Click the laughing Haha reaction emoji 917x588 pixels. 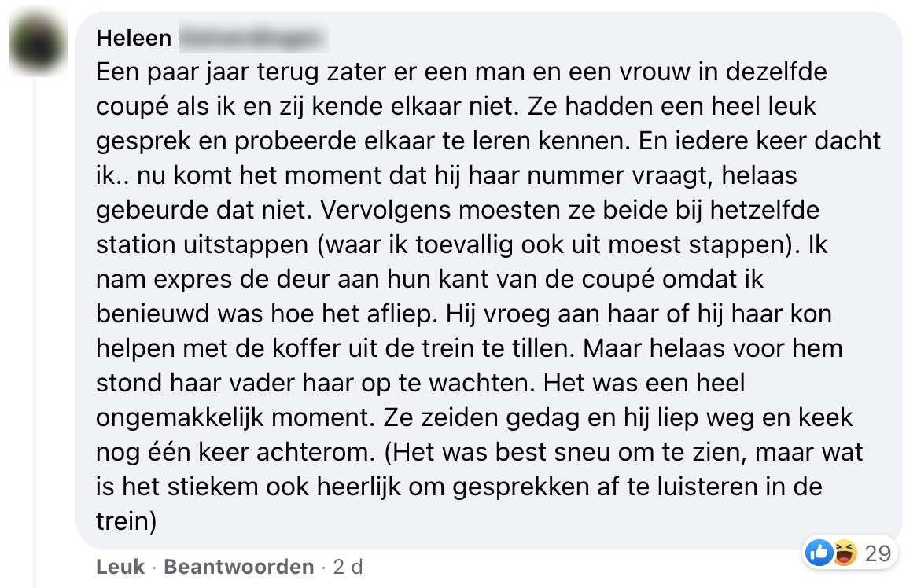[x=842, y=553]
